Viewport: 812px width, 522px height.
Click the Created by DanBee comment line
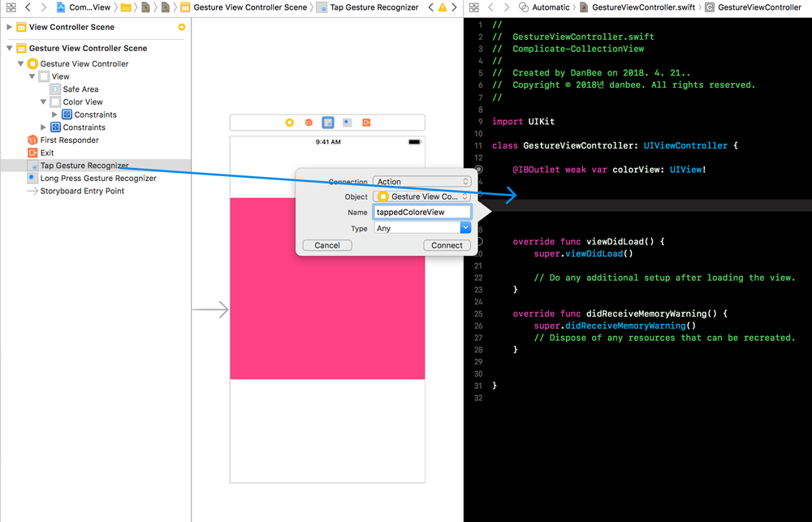[591, 73]
